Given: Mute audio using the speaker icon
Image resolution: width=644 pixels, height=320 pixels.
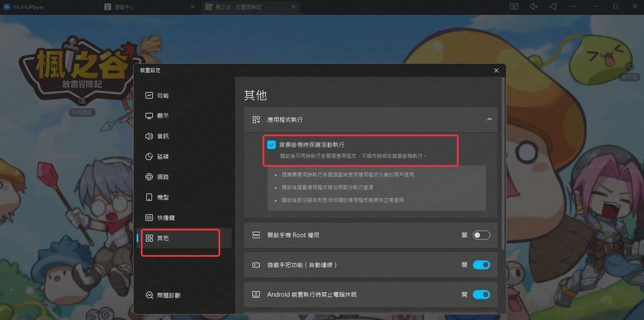Looking at the screenshot, I should coord(533,6).
